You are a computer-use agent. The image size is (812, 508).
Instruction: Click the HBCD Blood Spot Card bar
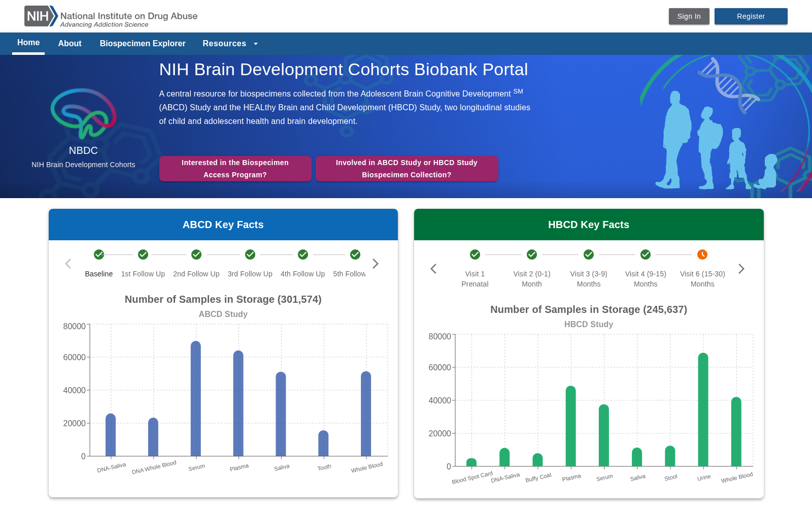(x=471, y=462)
